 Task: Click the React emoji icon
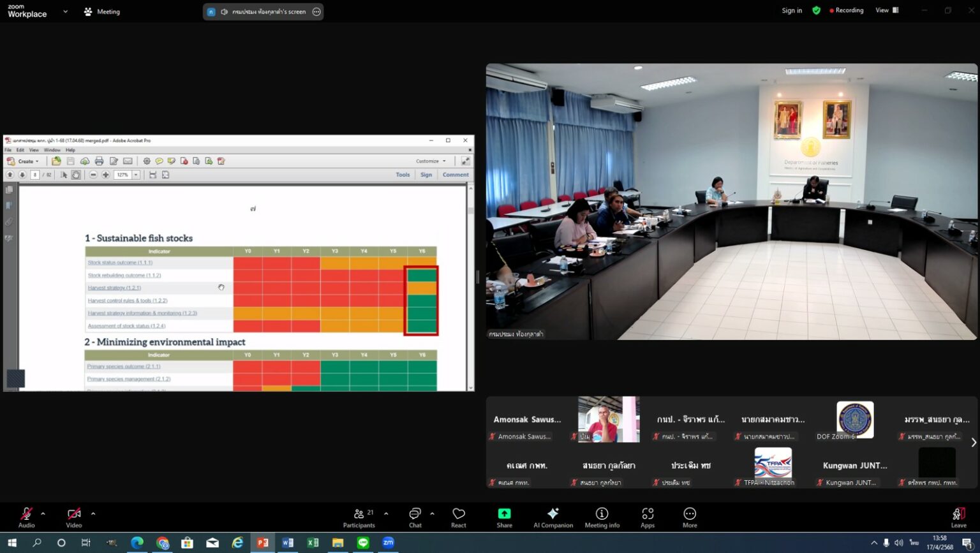[x=458, y=517]
